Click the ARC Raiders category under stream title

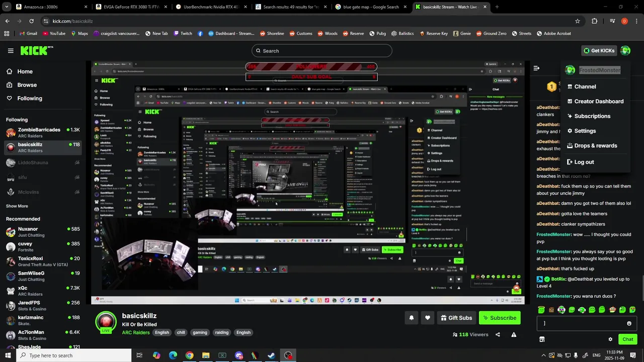[x=136, y=332]
